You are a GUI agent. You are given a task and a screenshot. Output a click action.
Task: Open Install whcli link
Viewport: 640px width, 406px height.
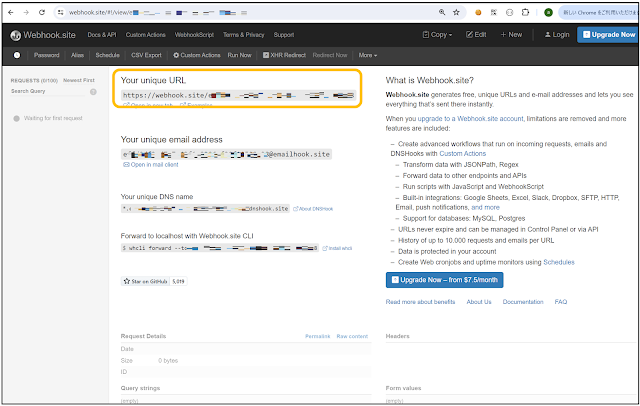(337, 248)
